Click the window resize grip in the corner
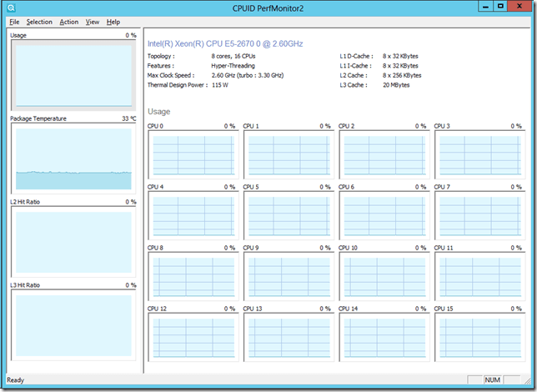Viewport: 537px width, 392px height. click(x=527, y=380)
